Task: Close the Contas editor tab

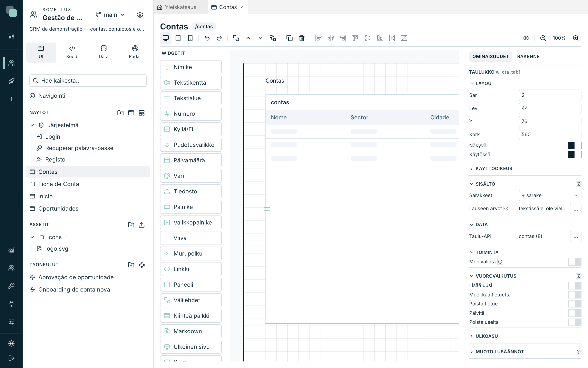Action: pos(242,7)
